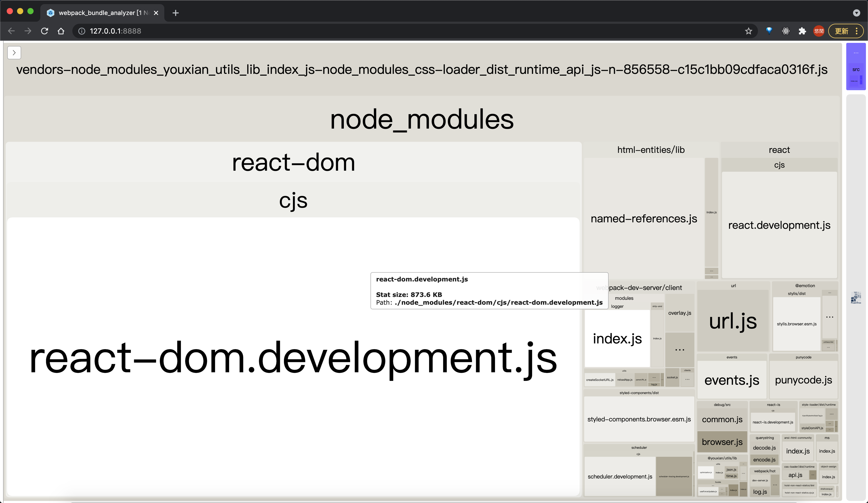The height and width of the screenshot is (503, 868).
Task: Open the blue gem extension icon
Action: 769,31
